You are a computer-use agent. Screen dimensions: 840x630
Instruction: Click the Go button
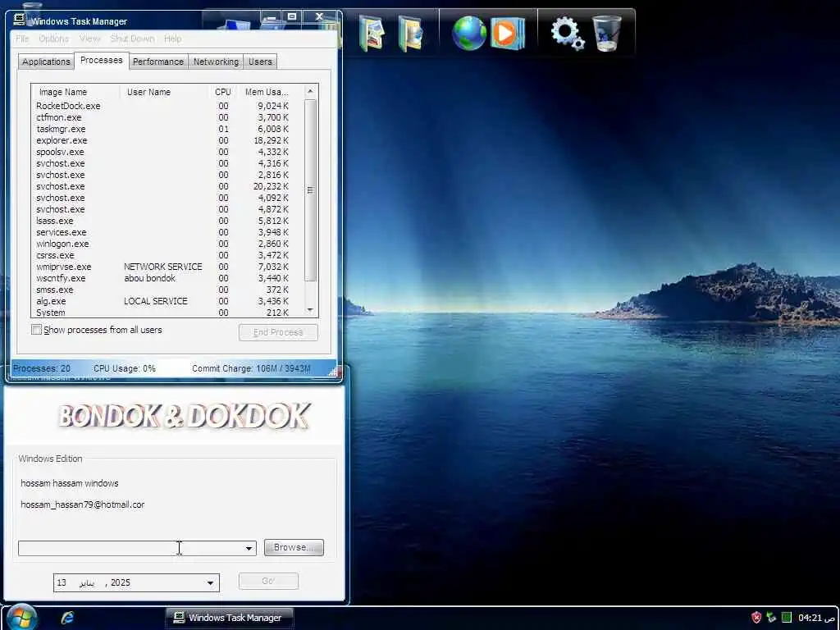pos(268,581)
